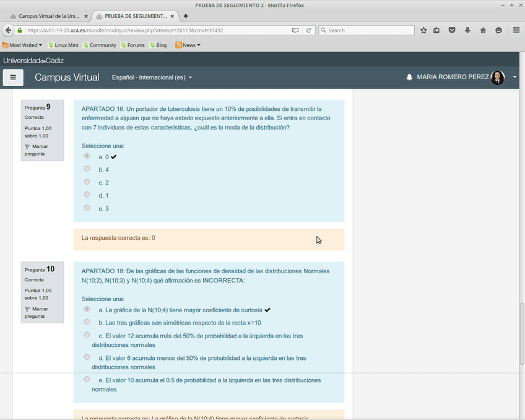Click the Firefox Search field

(x=367, y=30)
